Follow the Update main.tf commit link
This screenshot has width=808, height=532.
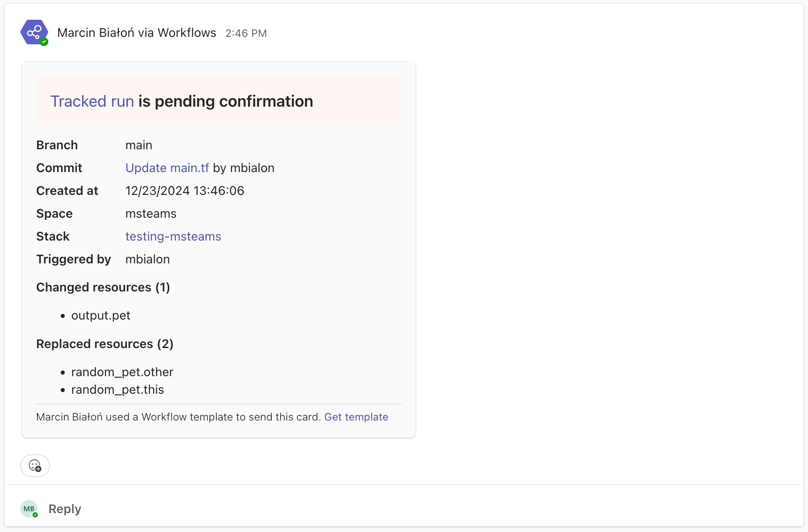(x=167, y=168)
